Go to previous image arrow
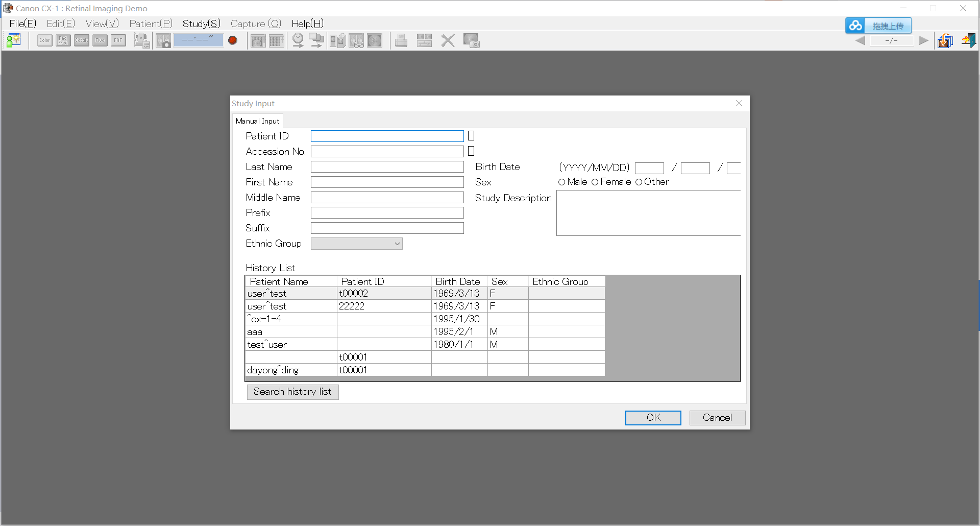 [860, 41]
